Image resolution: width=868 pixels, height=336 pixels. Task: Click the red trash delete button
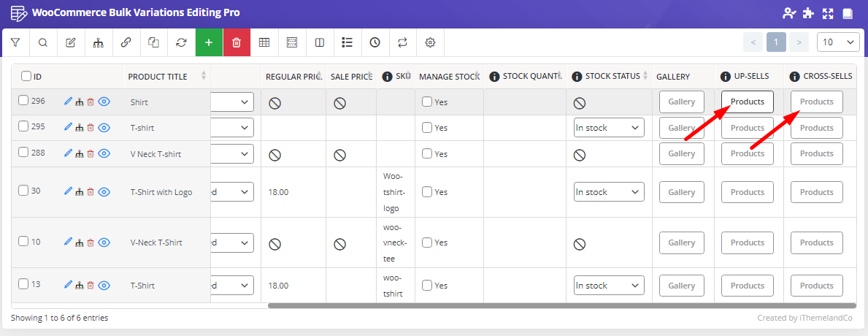click(237, 42)
